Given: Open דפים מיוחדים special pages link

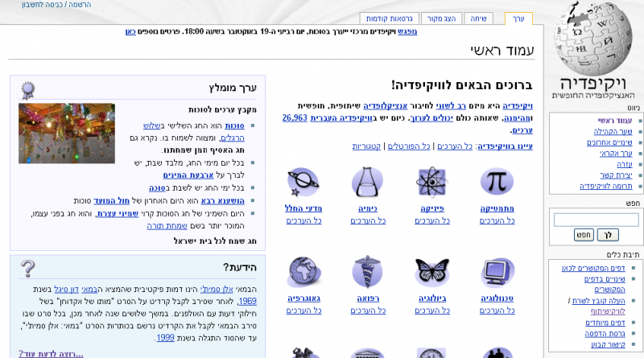Looking at the screenshot, I should pos(605,323).
